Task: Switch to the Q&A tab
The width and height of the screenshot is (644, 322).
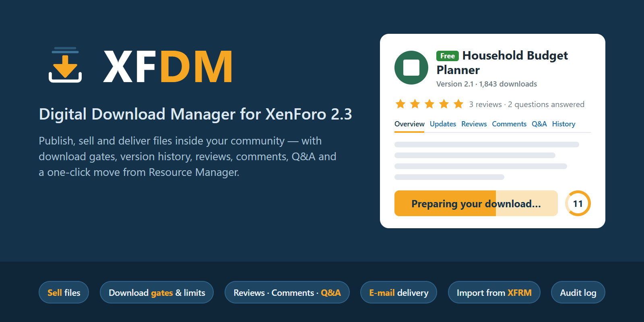Action: click(x=539, y=124)
